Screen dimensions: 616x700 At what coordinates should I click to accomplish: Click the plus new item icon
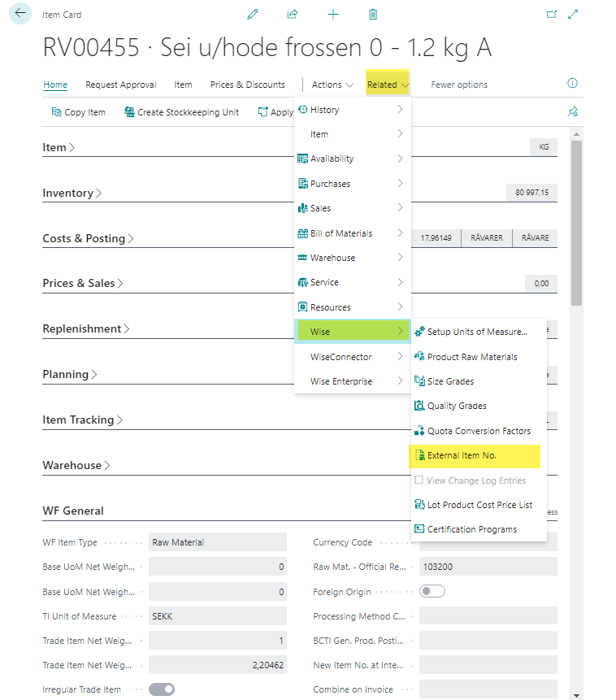point(332,15)
